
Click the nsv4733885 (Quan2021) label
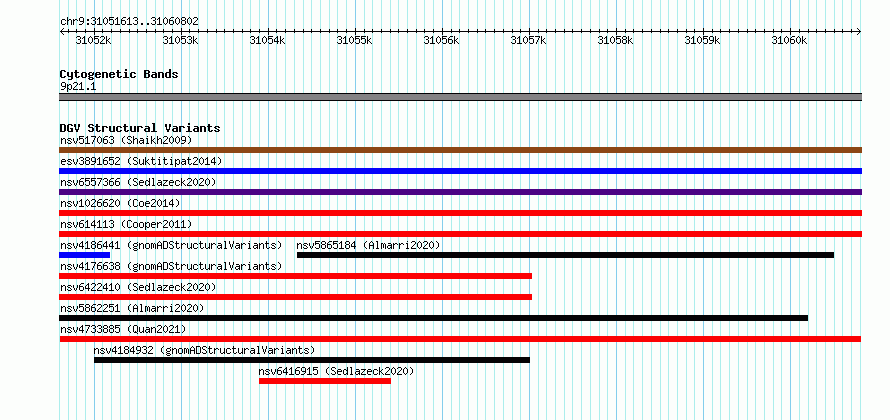(x=123, y=329)
